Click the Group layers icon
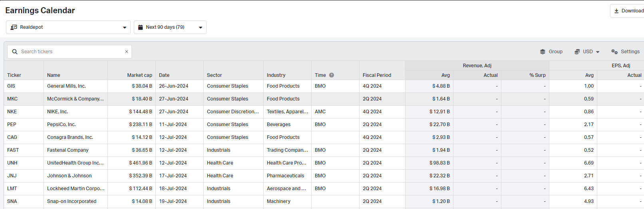644x209 pixels. (543, 52)
